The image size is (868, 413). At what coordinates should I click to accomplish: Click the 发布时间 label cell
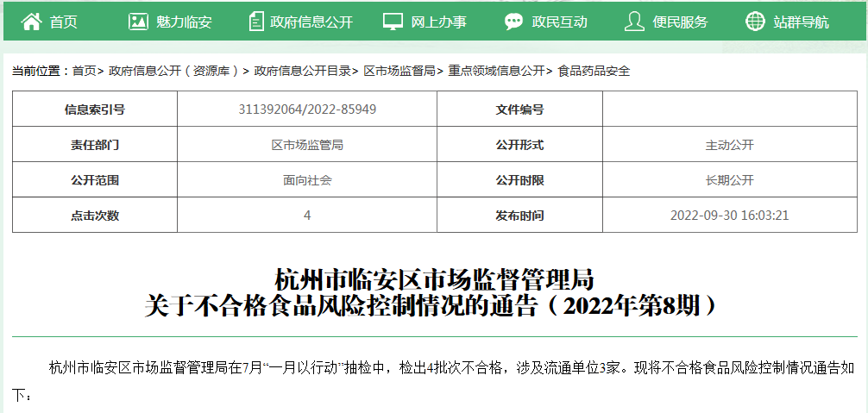pyautogui.click(x=519, y=215)
